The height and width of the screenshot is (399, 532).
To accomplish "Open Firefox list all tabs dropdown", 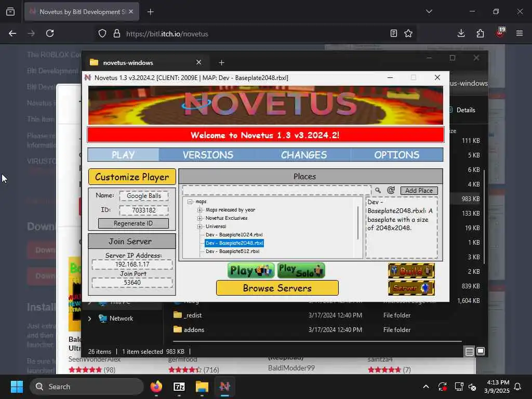I will click(429, 11).
